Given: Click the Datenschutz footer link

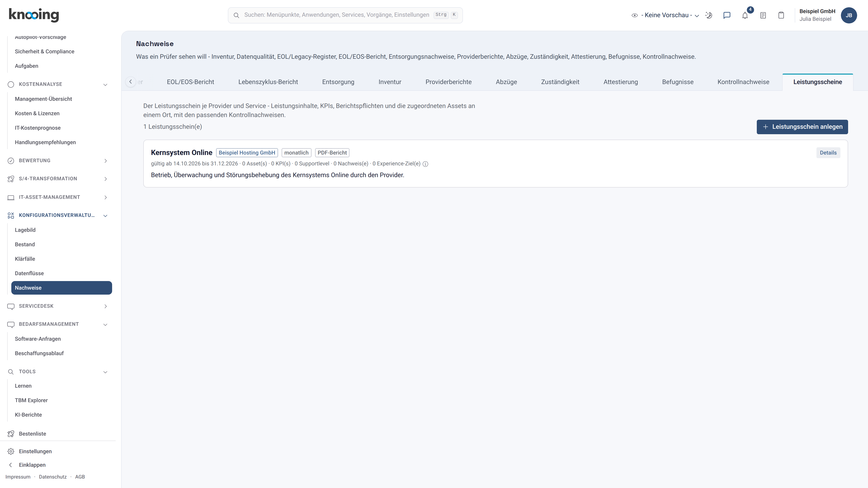Looking at the screenshot, I should pos(53,477).
